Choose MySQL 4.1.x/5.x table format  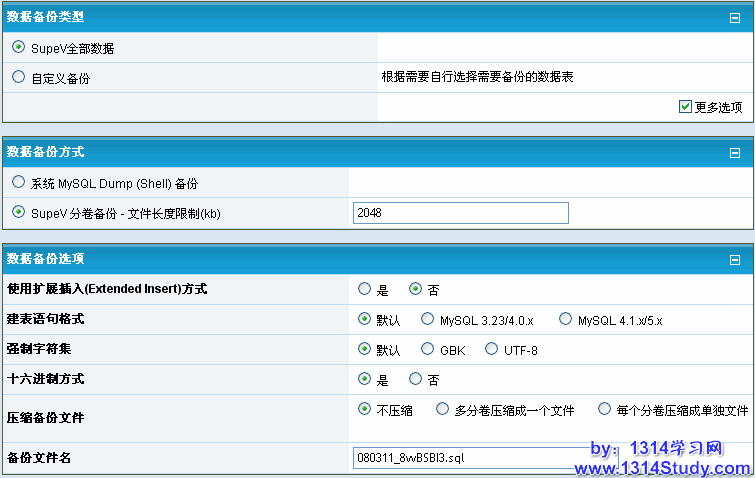(566, 320)
